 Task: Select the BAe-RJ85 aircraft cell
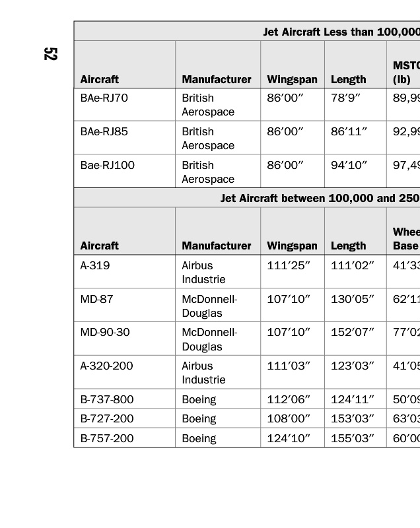[104, 132]
